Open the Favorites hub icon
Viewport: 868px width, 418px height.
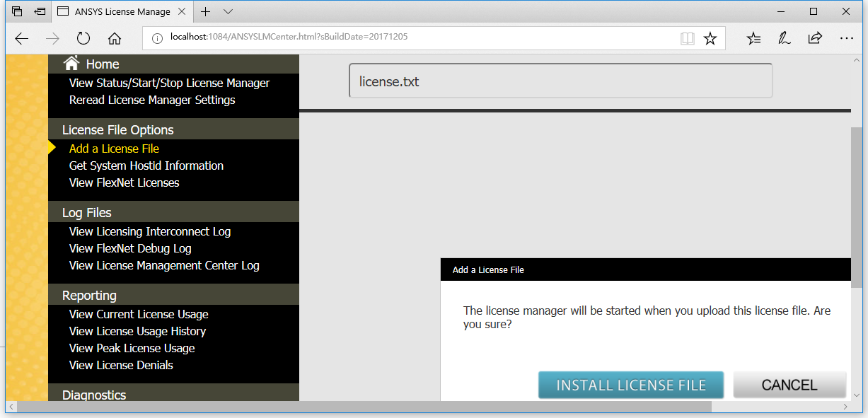click(x=753, y=38)
